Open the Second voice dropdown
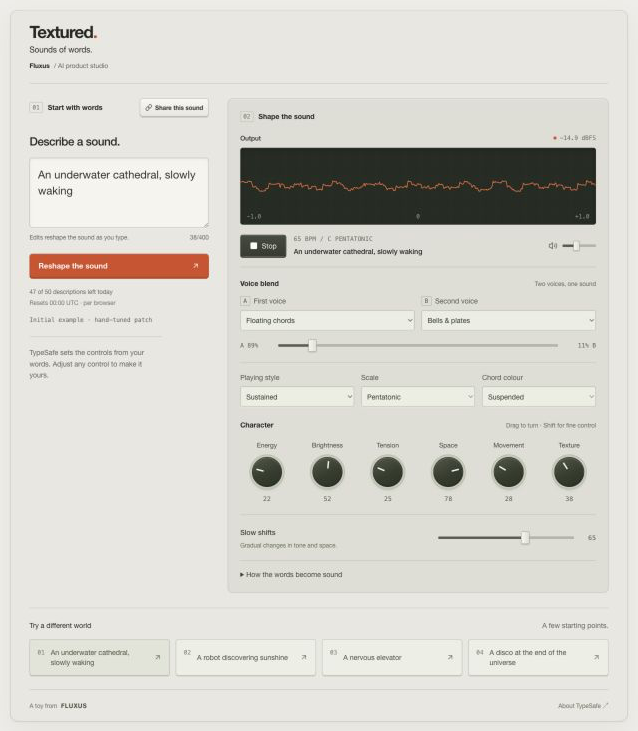 click(508, 321)
